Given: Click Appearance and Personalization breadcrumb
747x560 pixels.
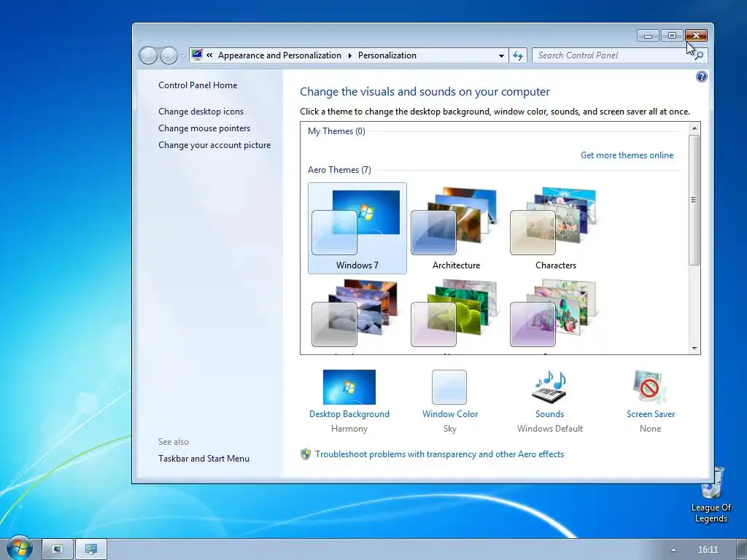Looking at the screenshot, I should pyautogui.click(x=279, y=55).
